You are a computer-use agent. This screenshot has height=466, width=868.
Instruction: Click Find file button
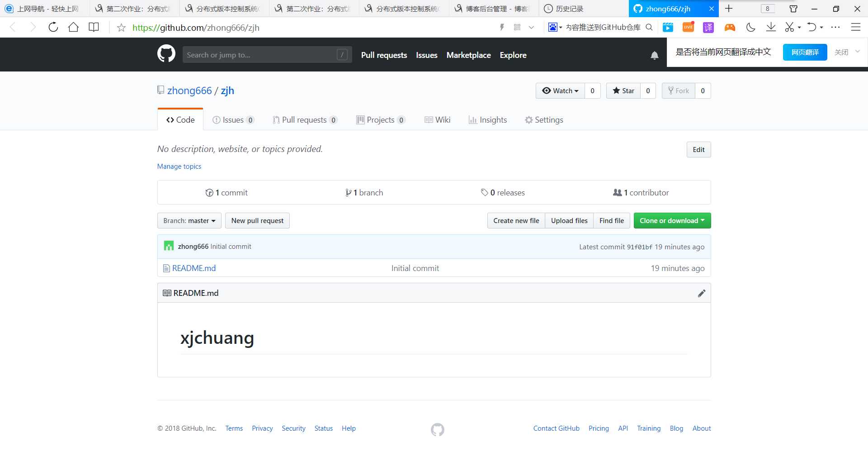point(611,221)
